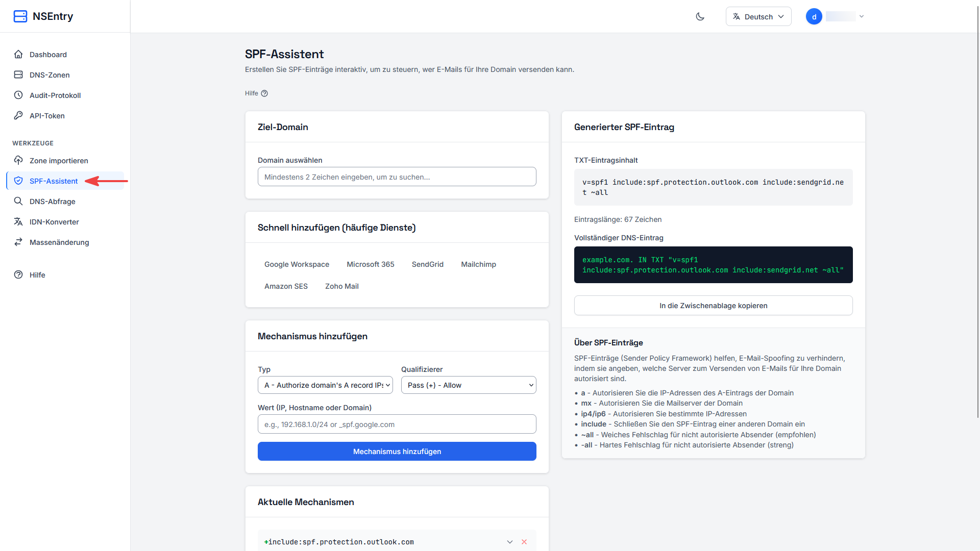Click the help circle icon next to Hilfe
The width and height of the screenshot is (980, 551).
(x=264, y=93)
